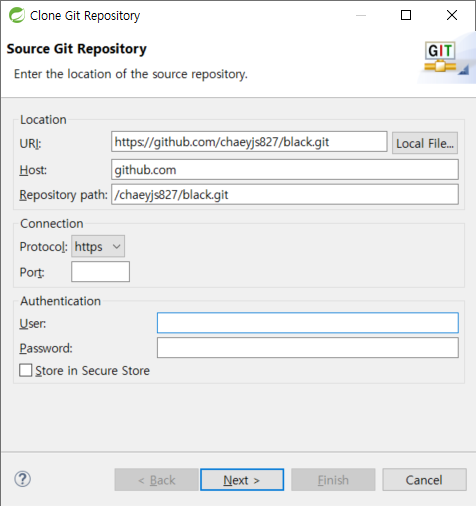Click the Repository path field

285,195
